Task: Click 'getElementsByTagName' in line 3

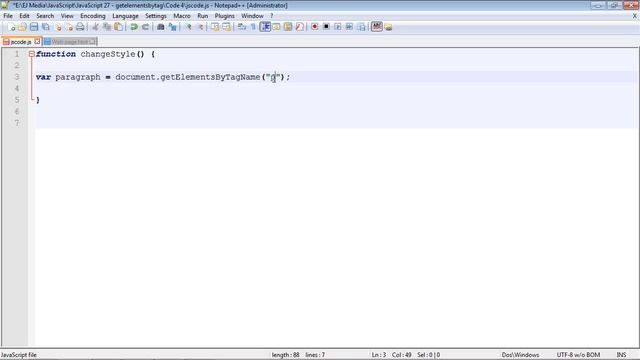Action: 210,77
